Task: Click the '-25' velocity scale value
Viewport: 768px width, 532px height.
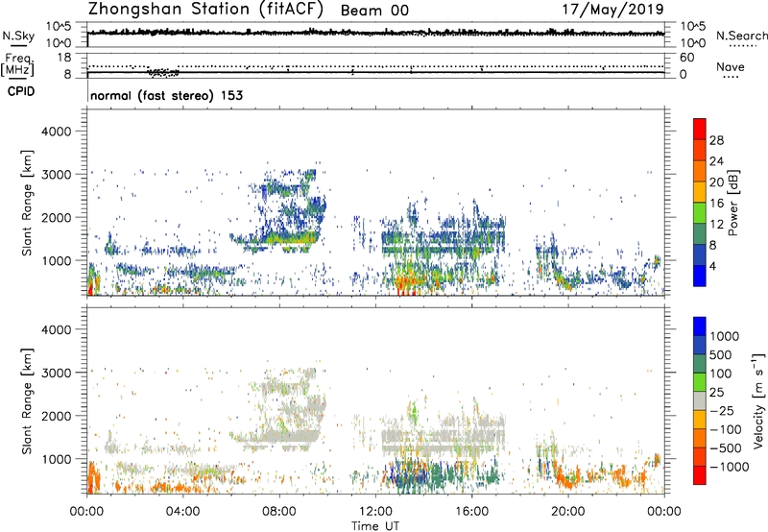Action: pyautogui.click(x=721, y=410)
